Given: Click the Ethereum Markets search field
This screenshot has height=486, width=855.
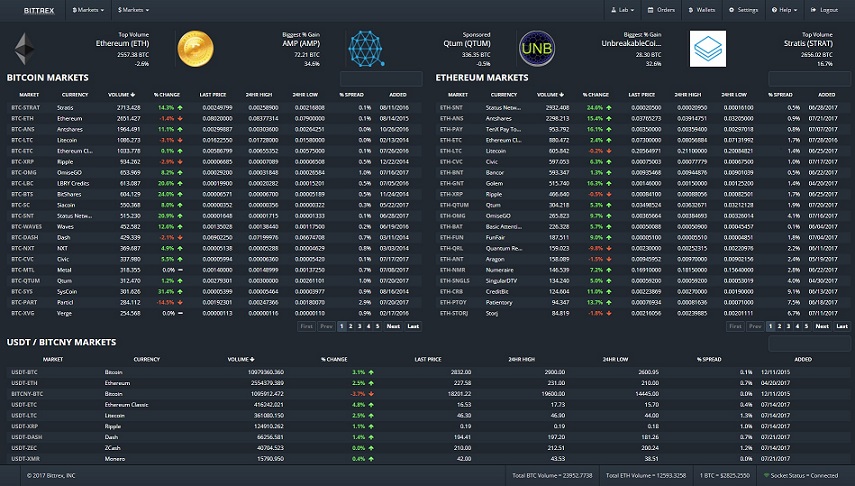Looking at the screenshot, I should (x=809, y=79).
